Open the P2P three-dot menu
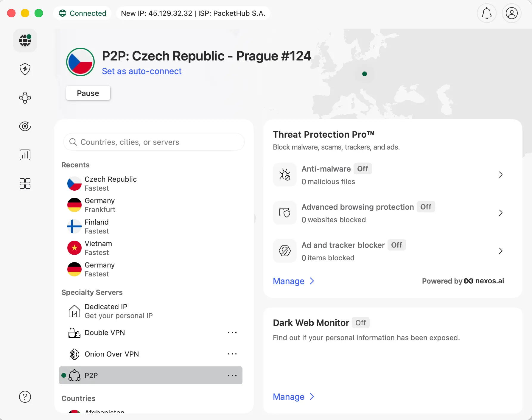The image size is (532, 420). tap(232, 375)
